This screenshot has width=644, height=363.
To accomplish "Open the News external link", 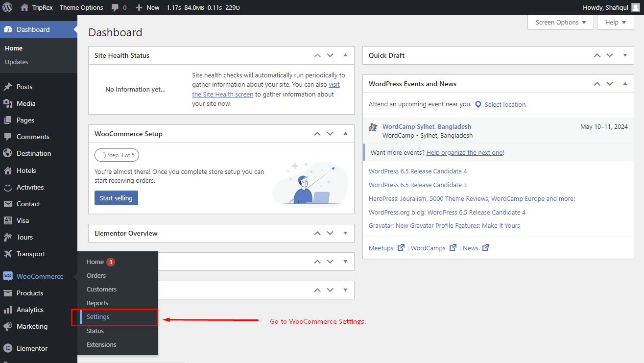I will (476, 248).
